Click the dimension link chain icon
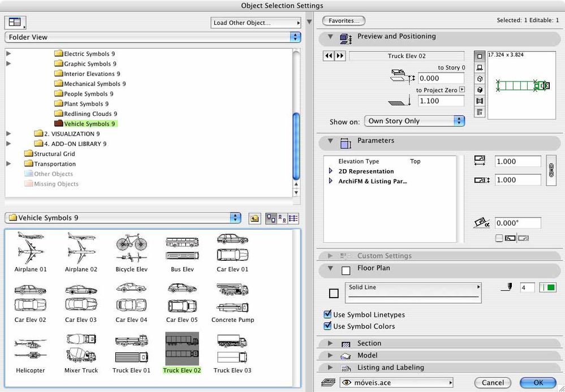The image size is (565, 392). (552, 171)
